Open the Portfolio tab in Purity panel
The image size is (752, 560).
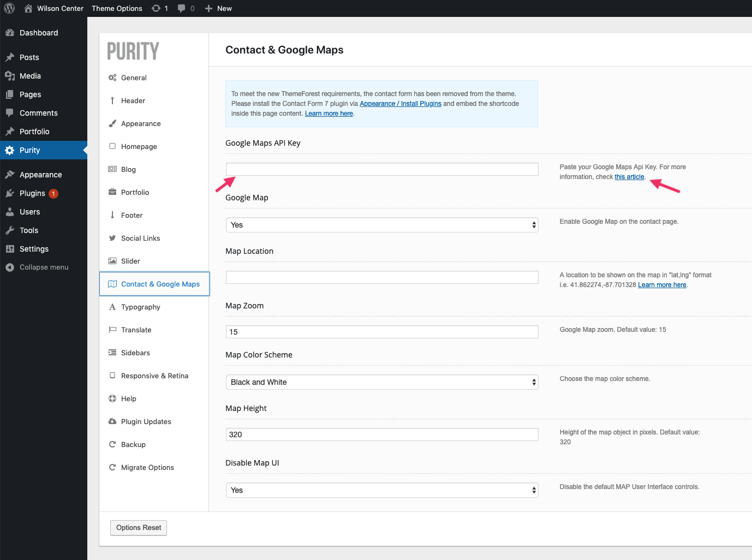154,192
